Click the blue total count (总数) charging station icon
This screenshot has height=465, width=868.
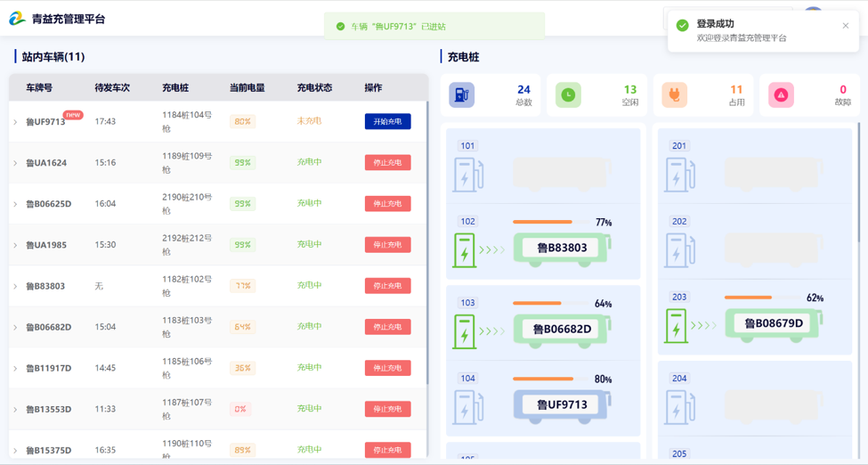462,95
